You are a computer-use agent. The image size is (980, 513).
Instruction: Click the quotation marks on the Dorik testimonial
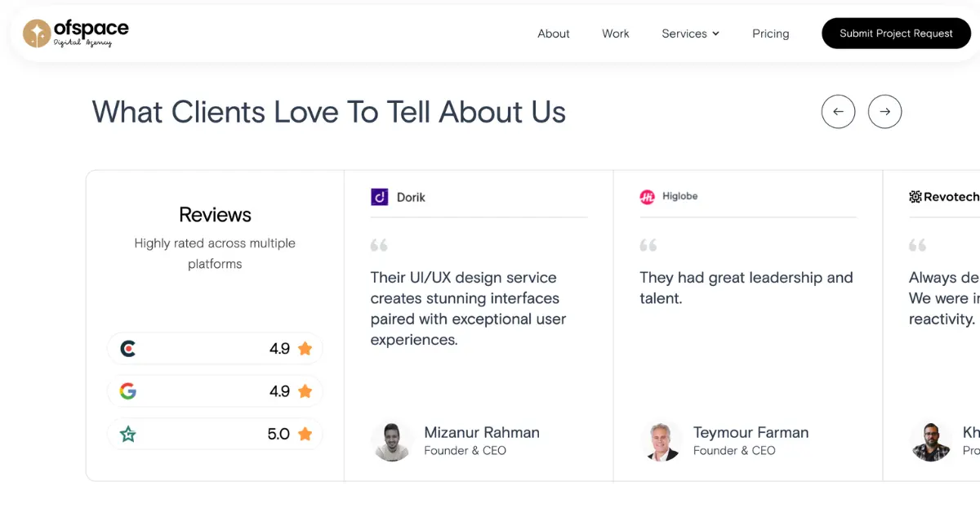tap(378, 244)
